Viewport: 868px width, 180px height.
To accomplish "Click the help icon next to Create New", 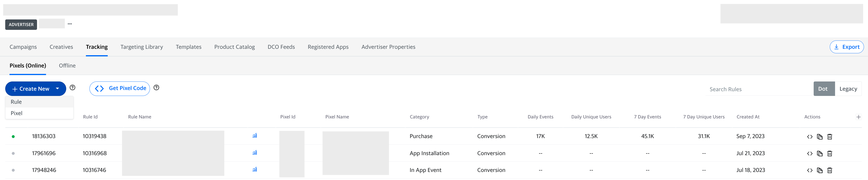I will (x=72, y=88).
